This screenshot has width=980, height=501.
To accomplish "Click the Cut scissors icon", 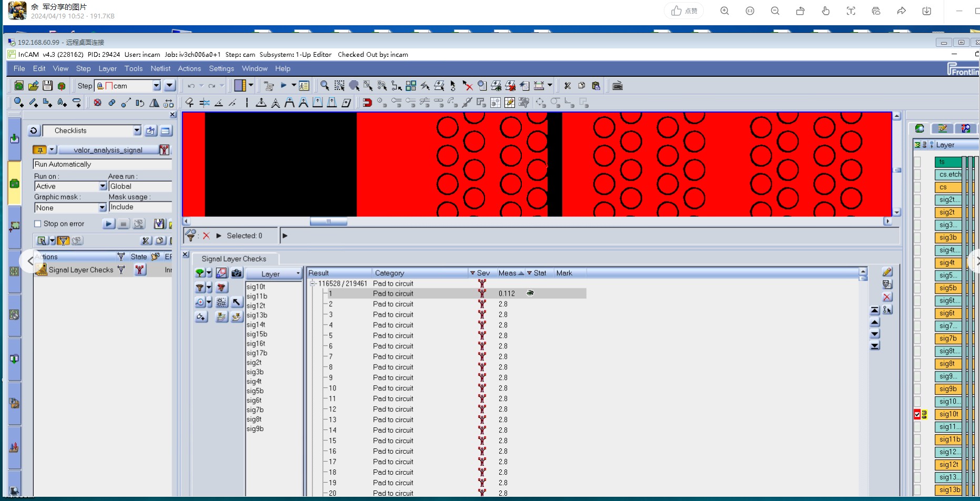I will (x=568, y=86).
